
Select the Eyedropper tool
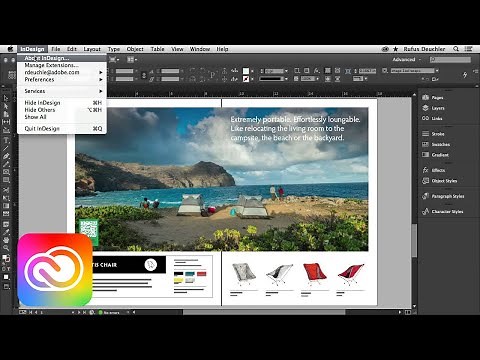(6, 232)
